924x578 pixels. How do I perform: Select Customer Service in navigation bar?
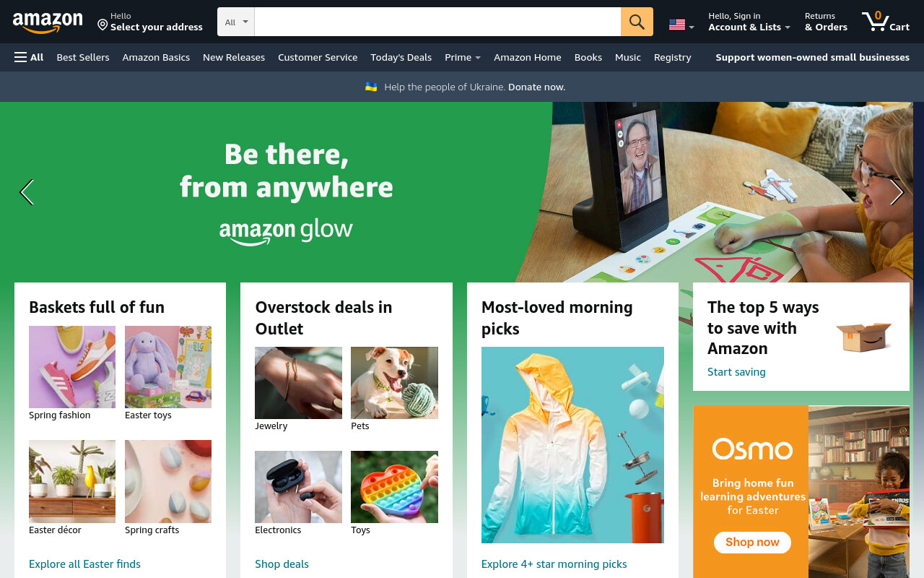point(318,57)
